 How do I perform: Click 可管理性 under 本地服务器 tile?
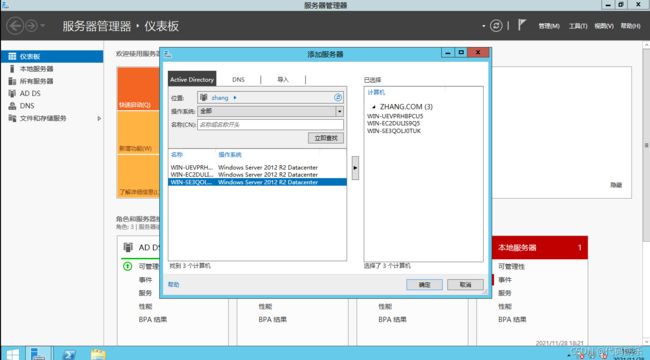tap(511, 266)
